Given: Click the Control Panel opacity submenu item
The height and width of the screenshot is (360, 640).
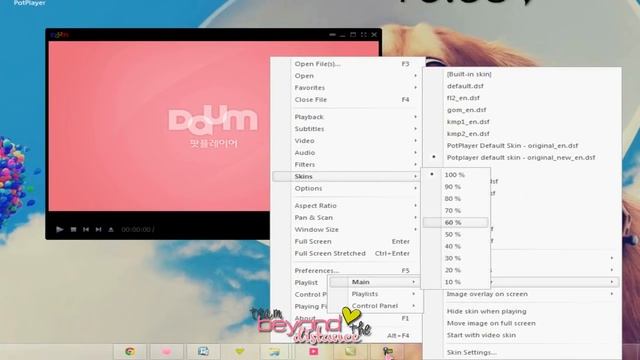Looking at the screenshot, I should pyautogui.click(x=375, y=306).
